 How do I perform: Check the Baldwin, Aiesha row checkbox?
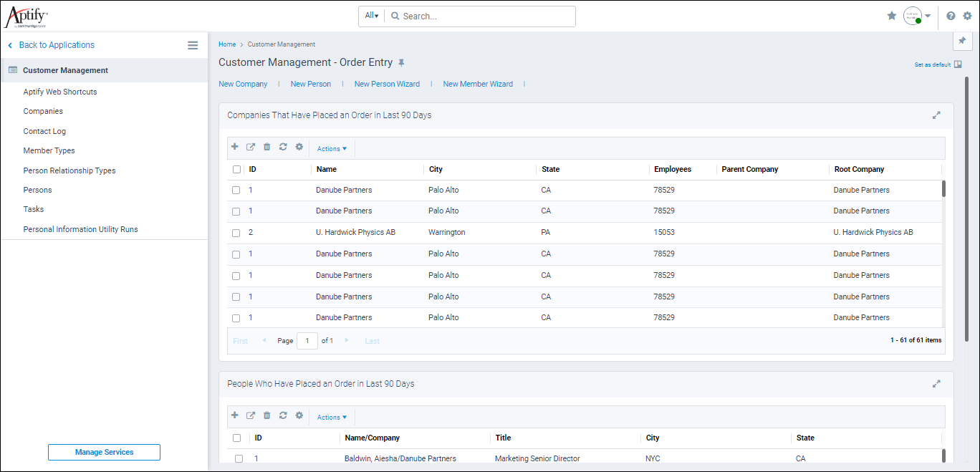pos(239,459)
